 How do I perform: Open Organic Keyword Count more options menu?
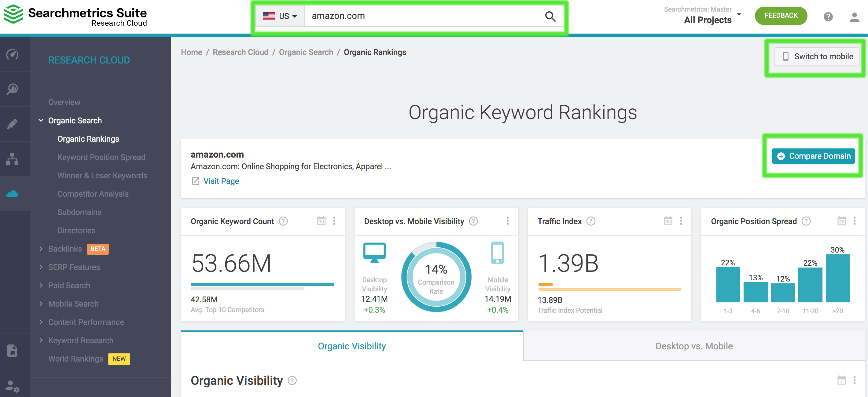(x=334, y=221)
